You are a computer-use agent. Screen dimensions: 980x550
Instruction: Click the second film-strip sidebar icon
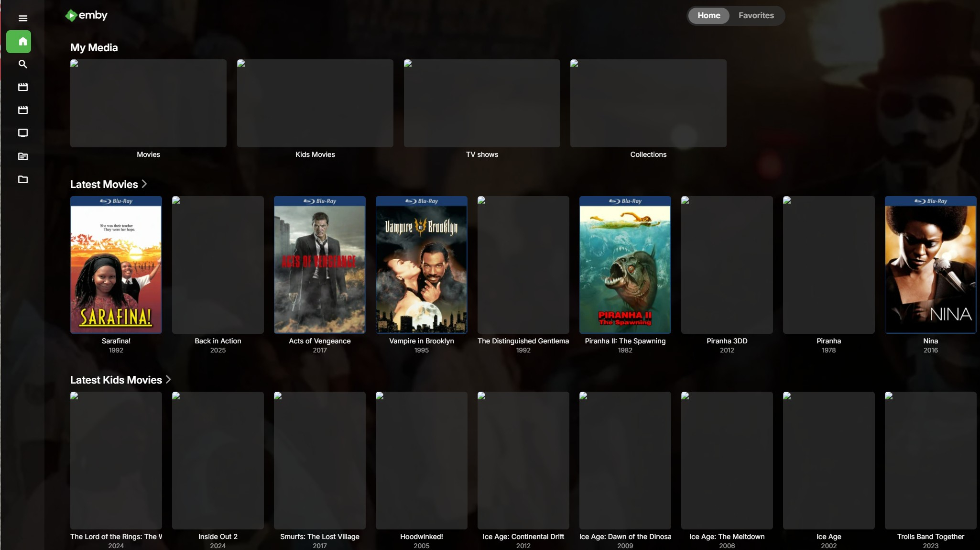(22, 110)
